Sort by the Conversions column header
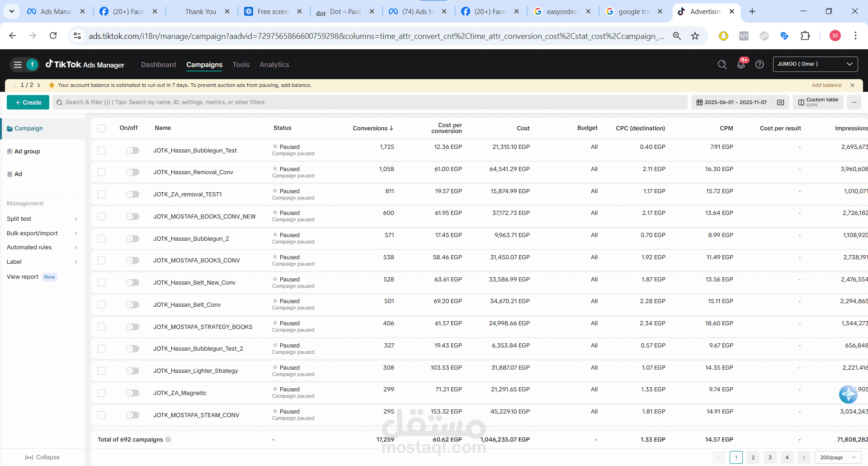Screen dimensions: 868x466 [373, 128]
